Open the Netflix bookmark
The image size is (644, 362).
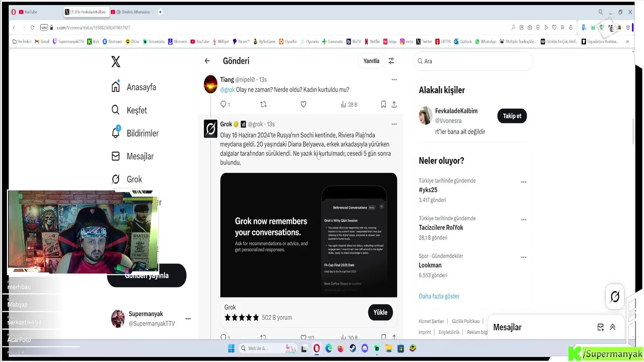(372, 42)
